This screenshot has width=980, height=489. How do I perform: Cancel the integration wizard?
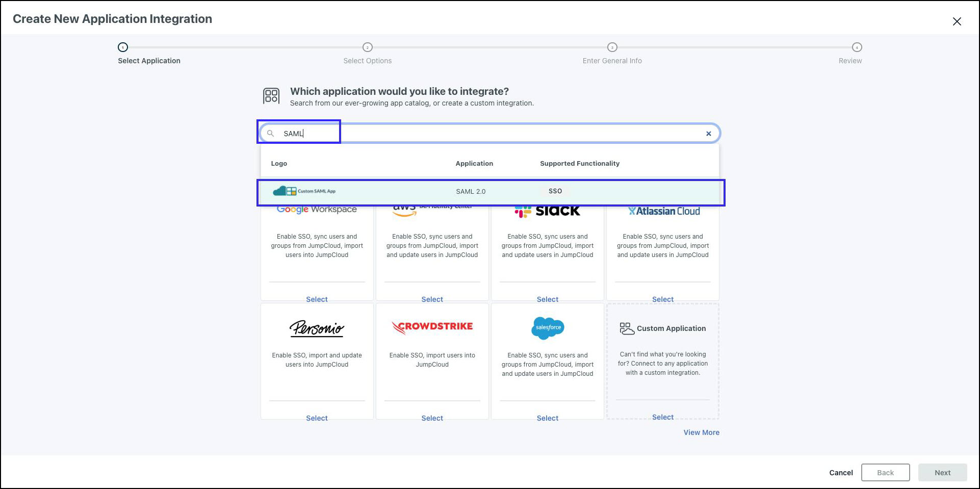pyautogui.click(x=841, y=473)
